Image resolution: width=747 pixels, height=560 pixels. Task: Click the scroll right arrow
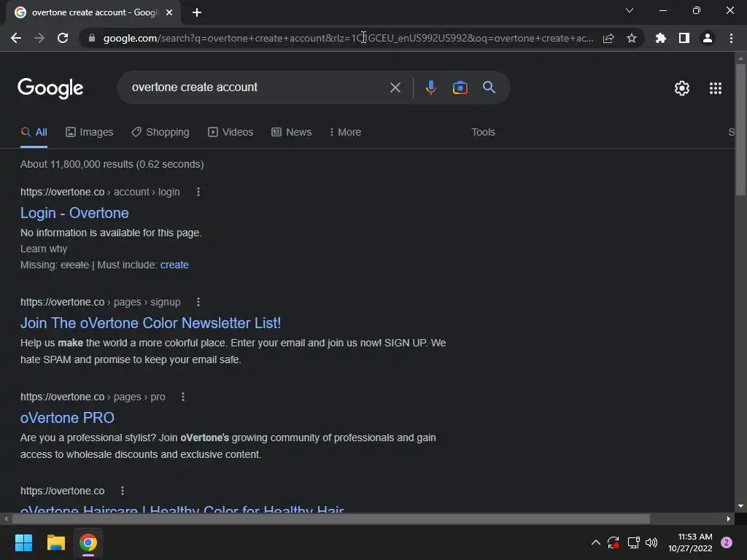729,518
